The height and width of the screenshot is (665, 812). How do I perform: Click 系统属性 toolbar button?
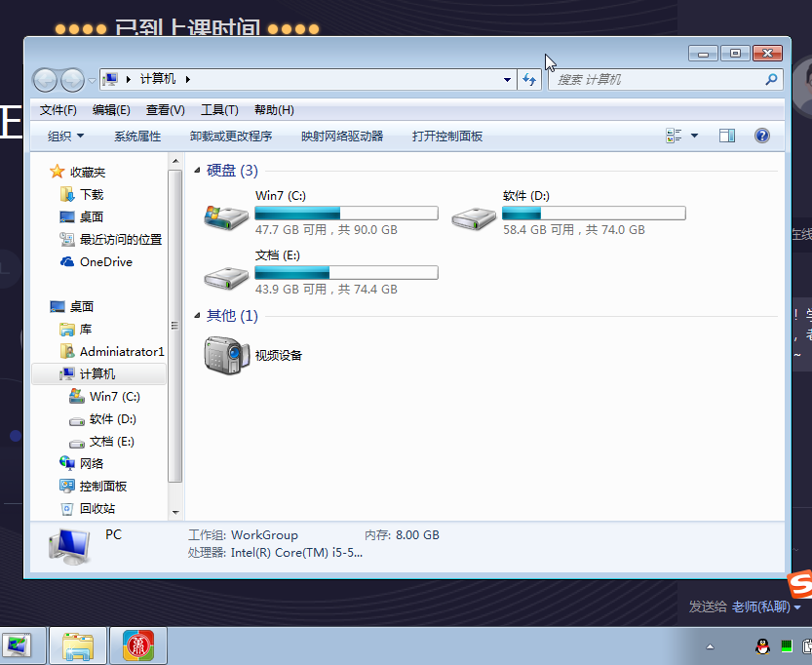coord(137,137)
